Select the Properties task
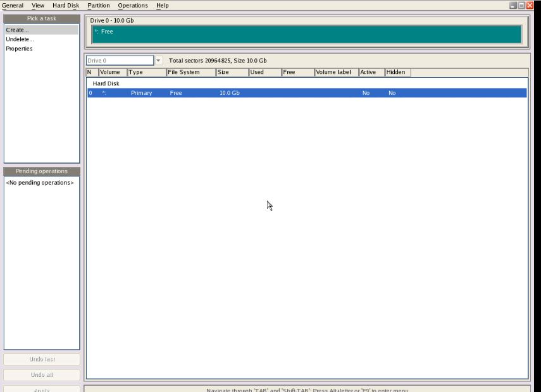Screen dimensions: 541x392 click(x=41, y=49)
